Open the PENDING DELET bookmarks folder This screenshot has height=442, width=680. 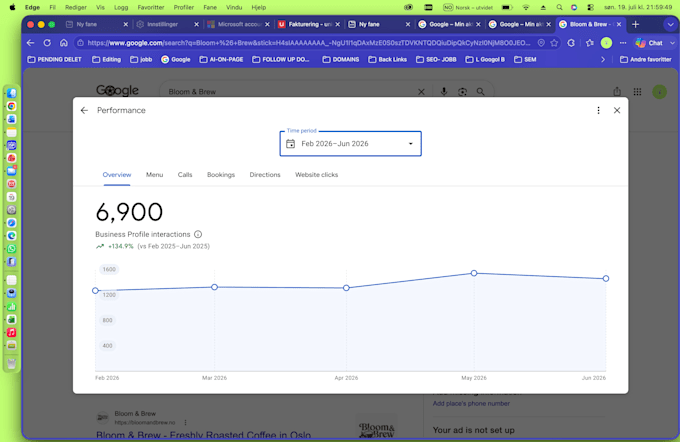click(54, 59)
